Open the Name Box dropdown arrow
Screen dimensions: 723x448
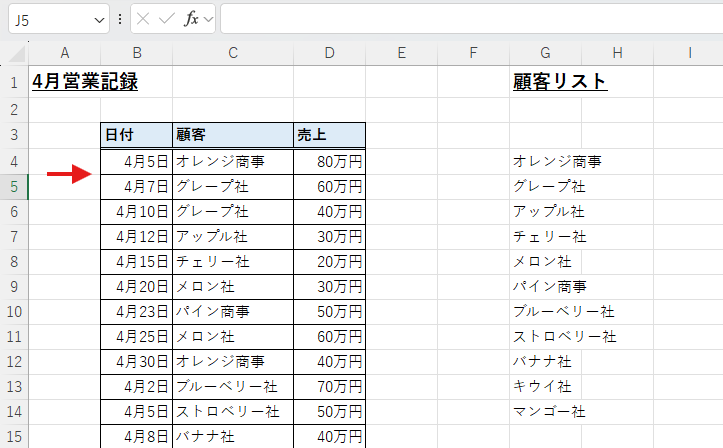(98, 19)
